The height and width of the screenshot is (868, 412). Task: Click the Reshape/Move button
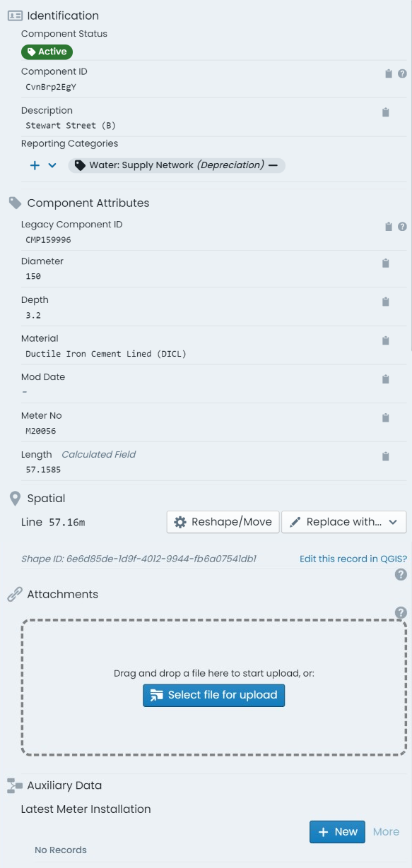tap(223, 522)
